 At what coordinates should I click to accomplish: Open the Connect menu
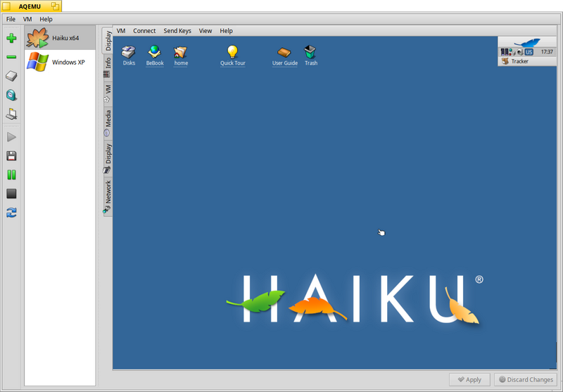pos(144,31)
